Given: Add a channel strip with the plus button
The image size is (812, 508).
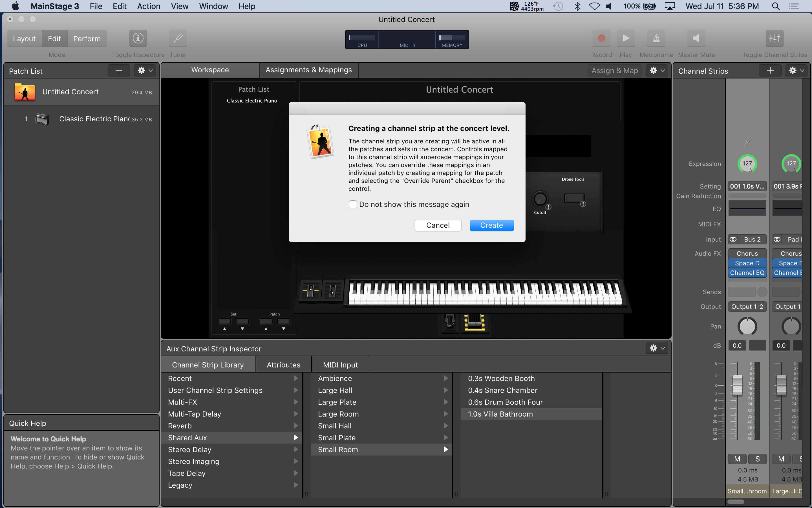Looking at the screenshot, I should point(770,71).
